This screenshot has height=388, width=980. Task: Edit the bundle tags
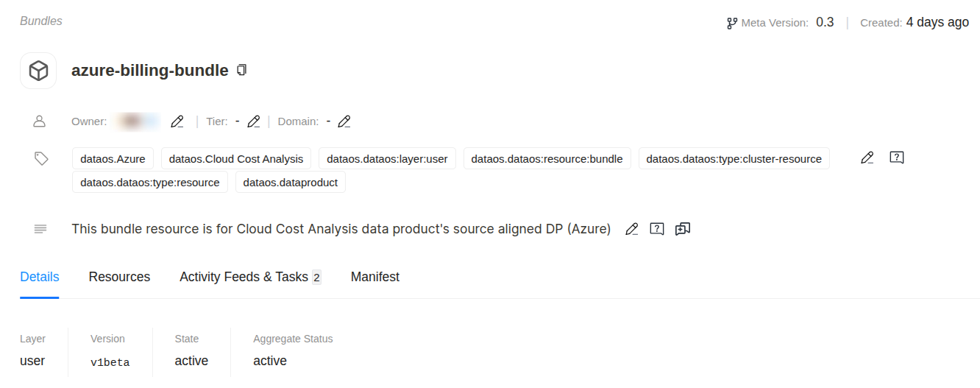click(x=867, y=158)
